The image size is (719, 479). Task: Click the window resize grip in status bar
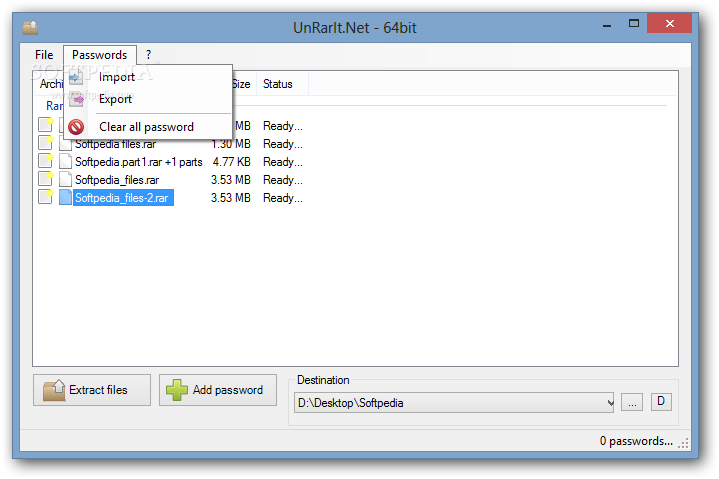tap(684, 443)
